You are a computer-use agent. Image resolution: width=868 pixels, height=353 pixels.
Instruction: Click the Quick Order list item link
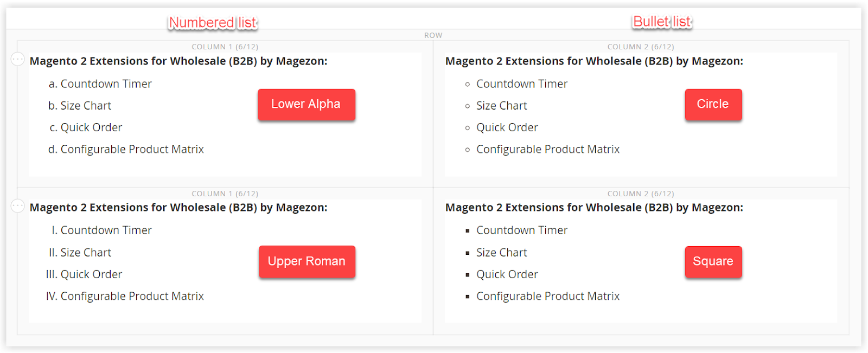tap(91, 127)
